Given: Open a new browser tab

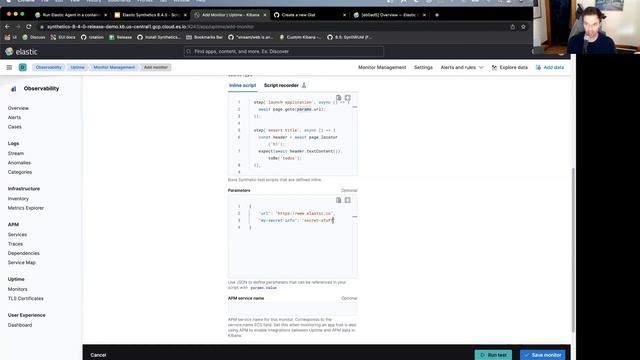Looking at the screenshot, I should [437, 15].
